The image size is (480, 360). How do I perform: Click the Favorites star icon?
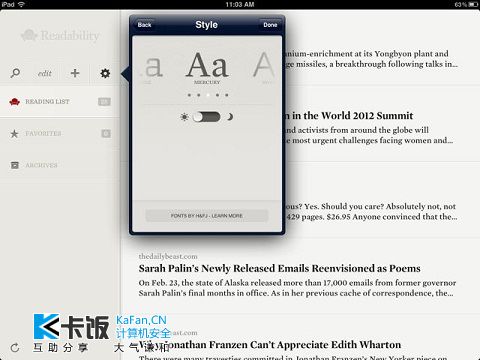pos(14,134)
